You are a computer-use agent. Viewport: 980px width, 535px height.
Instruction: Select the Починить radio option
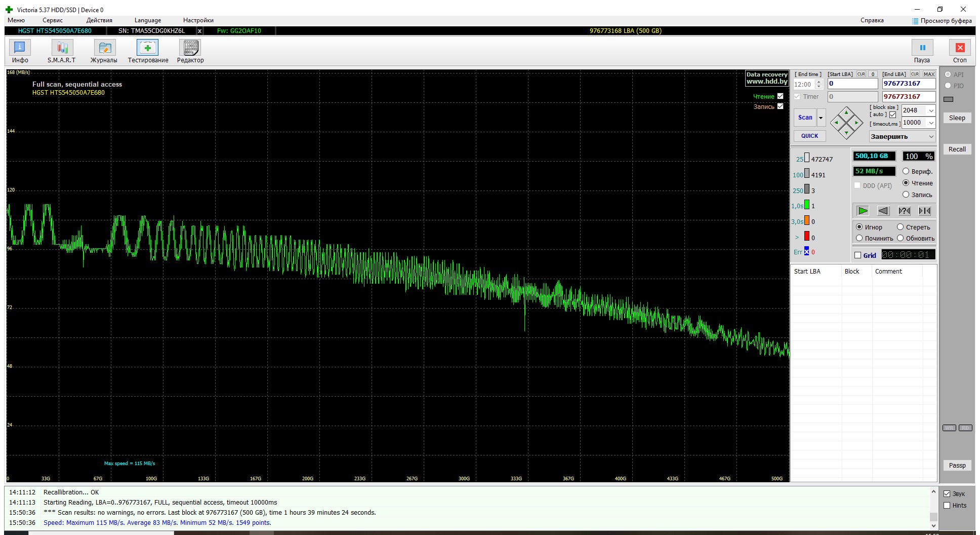coord(860,238)
